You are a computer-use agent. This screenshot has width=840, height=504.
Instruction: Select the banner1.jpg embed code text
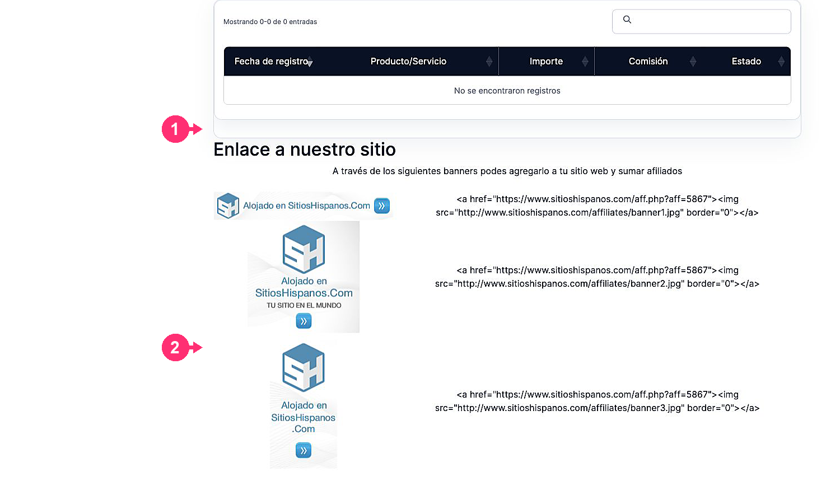point(597,206)
